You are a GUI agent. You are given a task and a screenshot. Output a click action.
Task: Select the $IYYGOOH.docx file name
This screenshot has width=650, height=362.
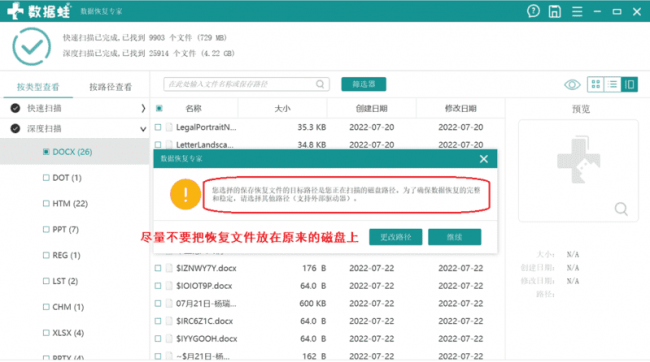click(206, 339)
